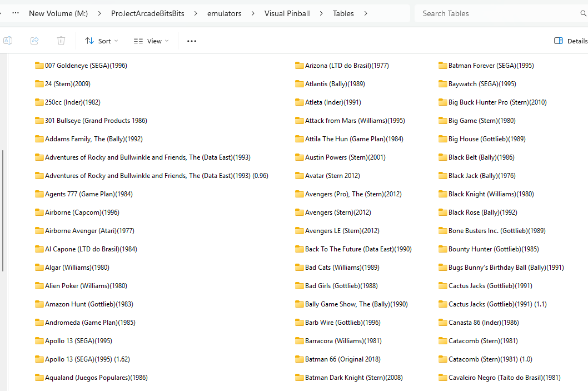Select Airborne (Capcom)(1996) folder icon

click(39, 212)
